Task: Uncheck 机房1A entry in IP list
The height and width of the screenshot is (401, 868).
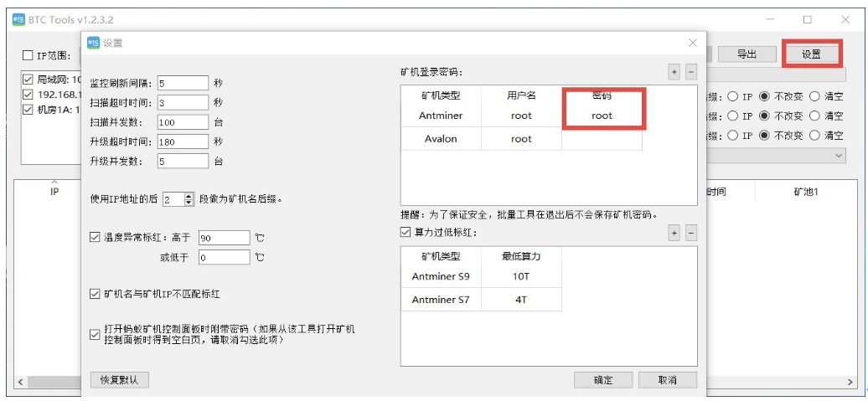Action: click(28, 110)
